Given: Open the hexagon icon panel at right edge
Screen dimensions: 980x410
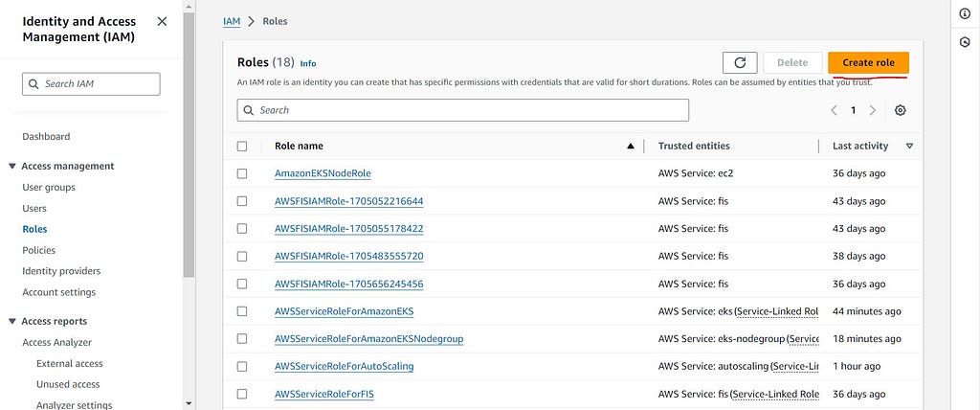Looking at the screenshot, I should (x=965, y=42).
